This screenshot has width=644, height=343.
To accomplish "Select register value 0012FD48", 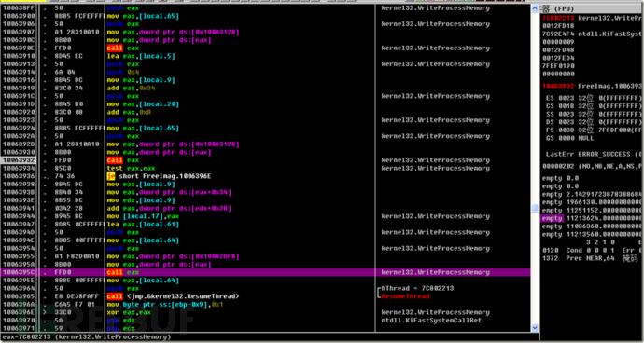I will (x=558, y=49).
